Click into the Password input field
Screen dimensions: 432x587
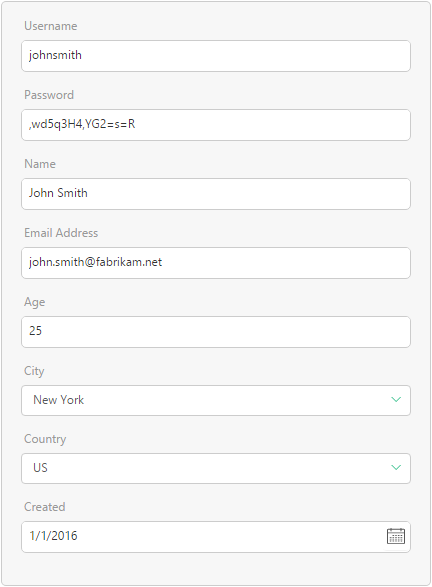216,125
